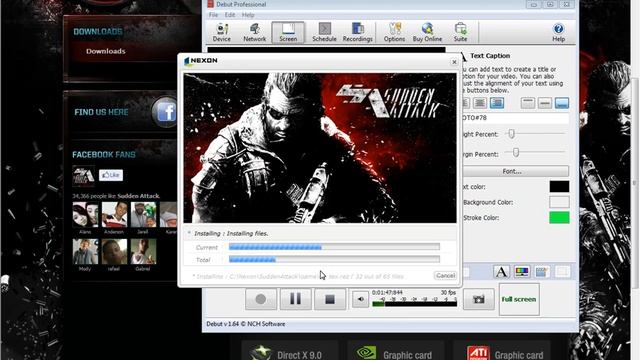Take a snapshot with the camera icon

478,299
